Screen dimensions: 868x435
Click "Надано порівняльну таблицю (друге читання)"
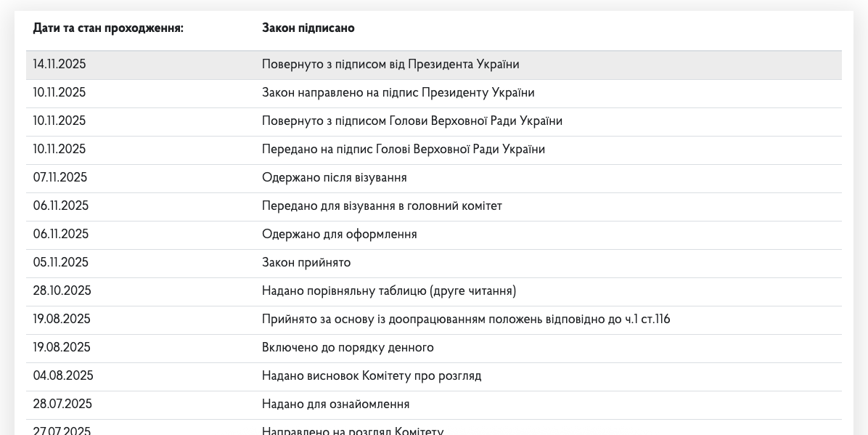tap(389, 291)
